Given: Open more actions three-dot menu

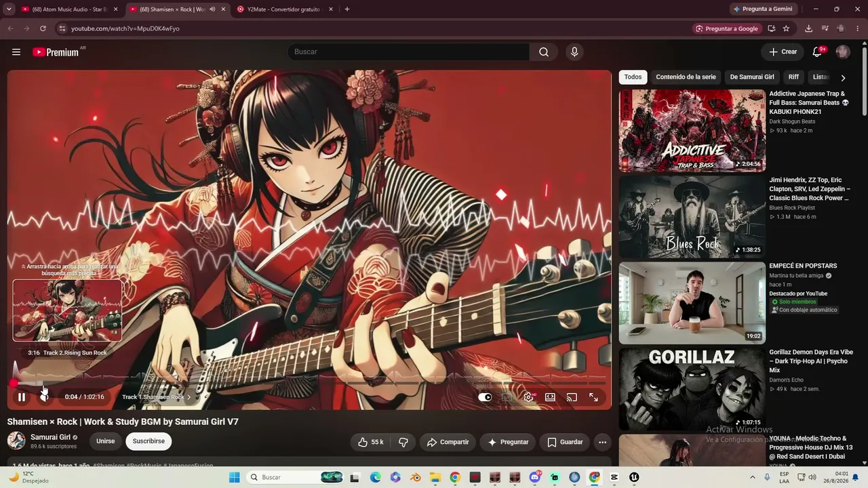Looking at the screenshot, I should point(602,442).
